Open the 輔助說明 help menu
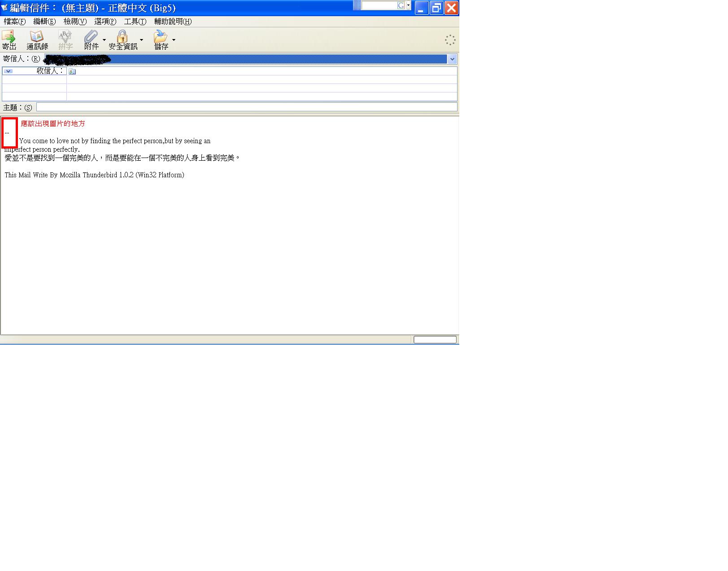The width and height of the screenshot is (728, 571). (173, 22)
